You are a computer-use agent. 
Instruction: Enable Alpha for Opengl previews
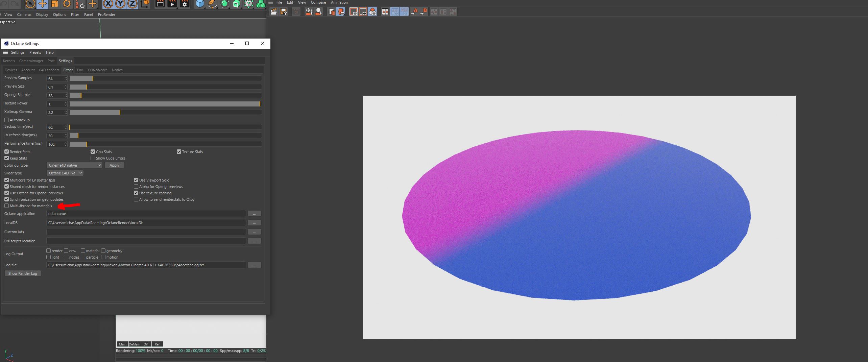pyautogui.click(x=136, y=187)
